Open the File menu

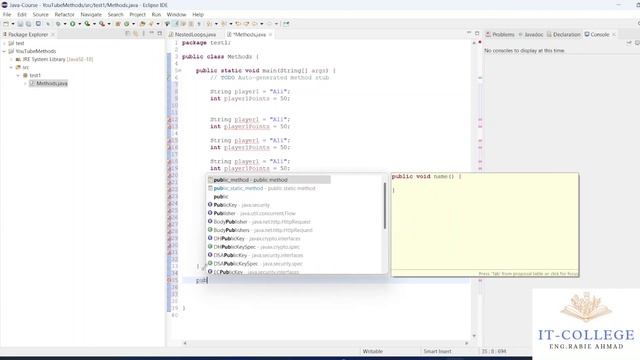[7, 14]
